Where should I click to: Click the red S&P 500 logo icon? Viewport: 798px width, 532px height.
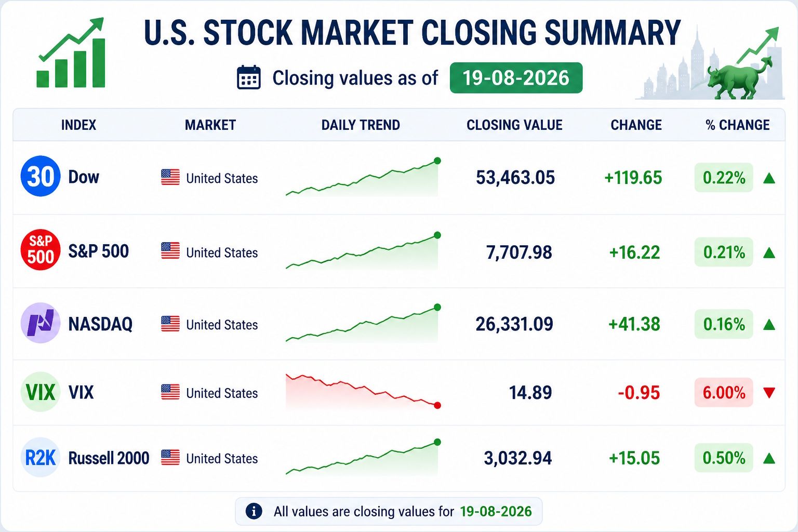coord(41,250)
